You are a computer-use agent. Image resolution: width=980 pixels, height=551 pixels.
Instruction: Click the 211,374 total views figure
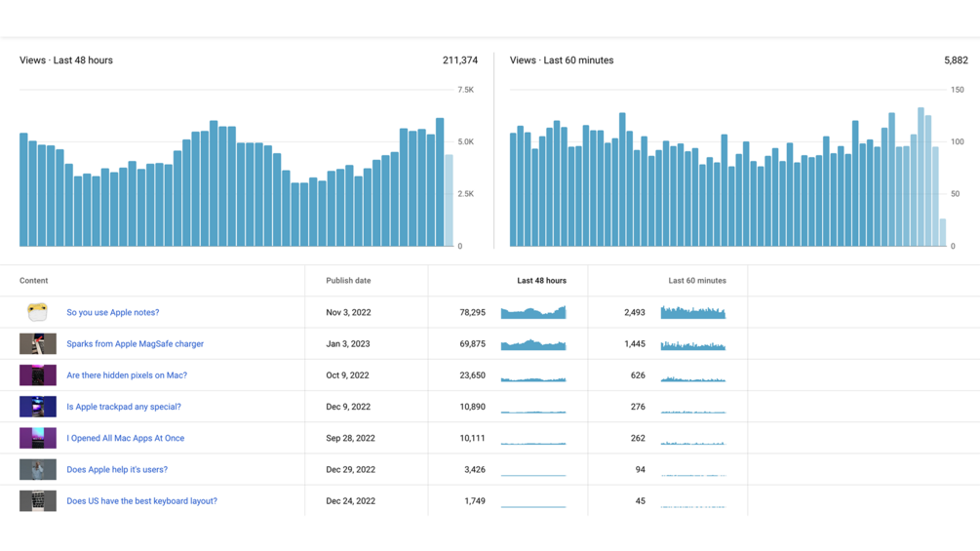pos(460,60)
